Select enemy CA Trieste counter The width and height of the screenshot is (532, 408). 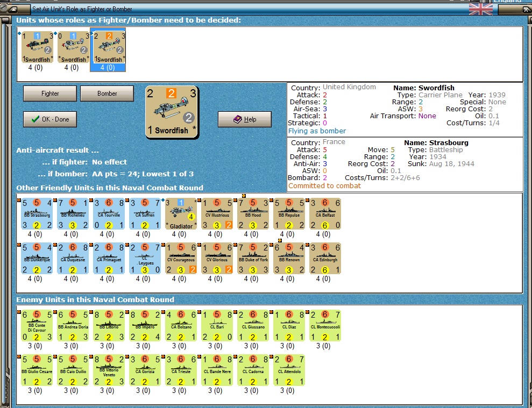tap(181, 370)
